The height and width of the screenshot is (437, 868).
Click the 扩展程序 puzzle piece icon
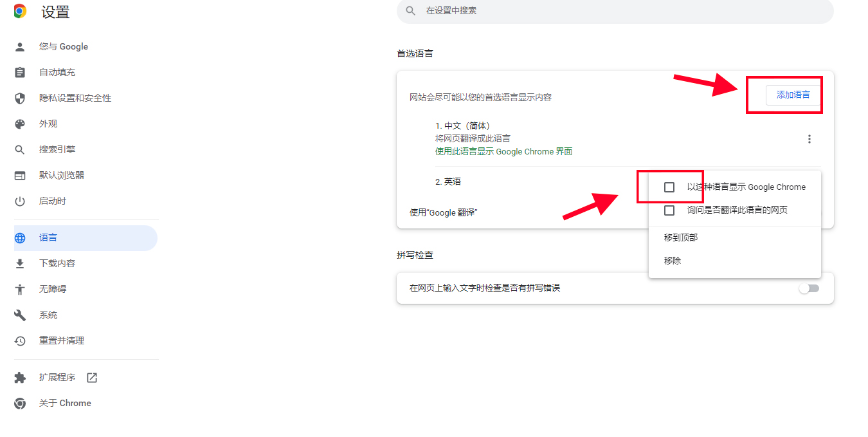pos(19,377)
